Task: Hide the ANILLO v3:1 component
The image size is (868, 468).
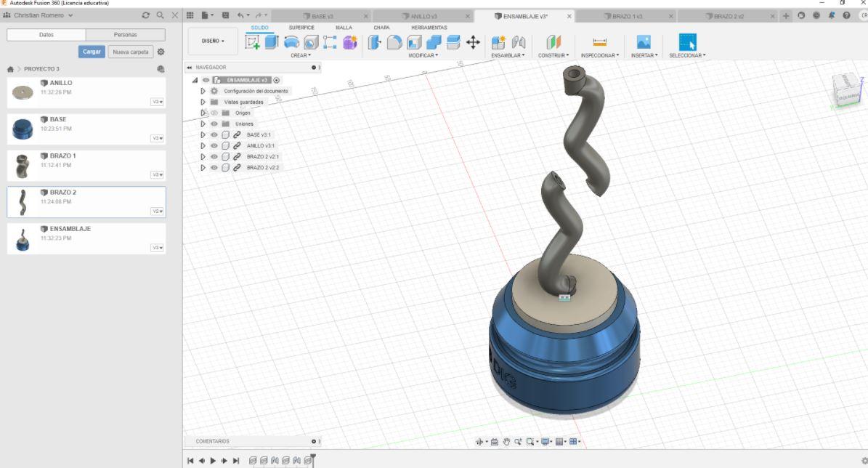Action: (214, 145)
